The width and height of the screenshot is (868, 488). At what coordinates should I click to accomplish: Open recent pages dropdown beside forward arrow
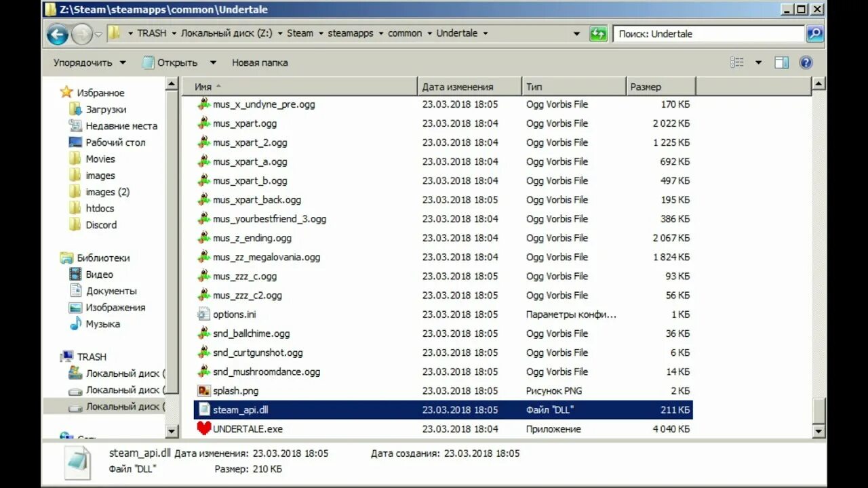click(x=98, y=34)
